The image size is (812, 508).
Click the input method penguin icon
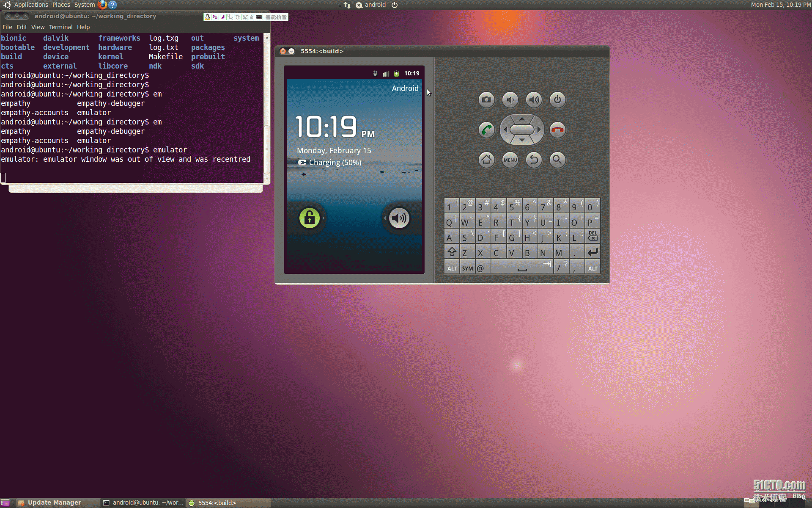pyautogui.click(x=207, y=17)
